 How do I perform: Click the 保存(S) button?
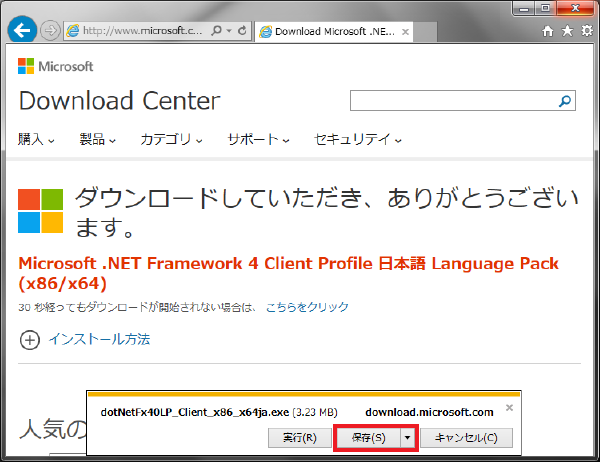[368, 438]
